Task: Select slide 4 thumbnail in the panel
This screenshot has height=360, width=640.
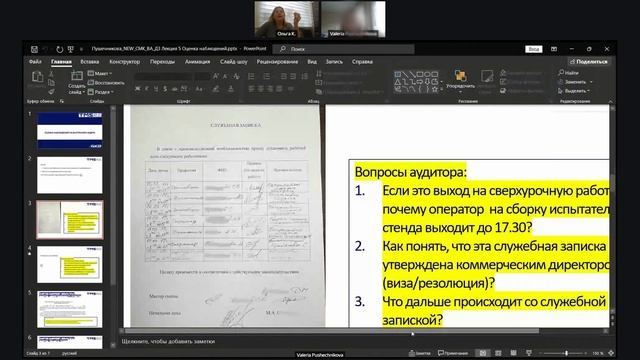Action: pos(69,264)
